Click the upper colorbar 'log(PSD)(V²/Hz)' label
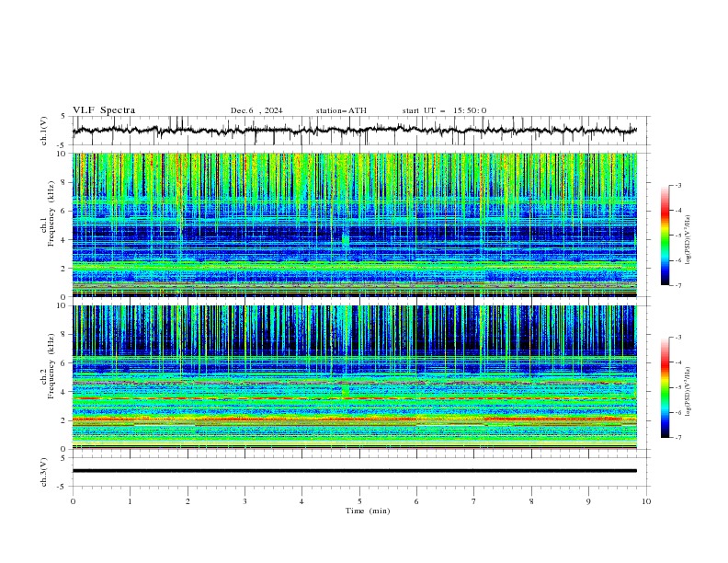 pos(688,240)
